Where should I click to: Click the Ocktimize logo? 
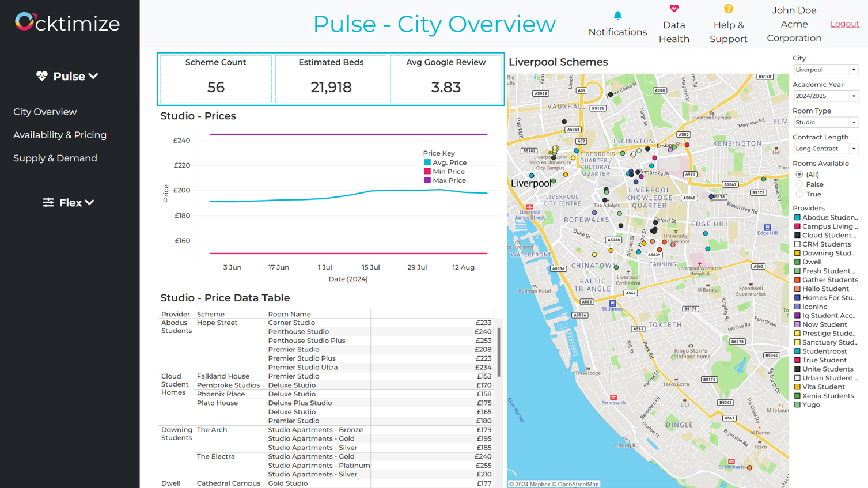click(67, 23)
